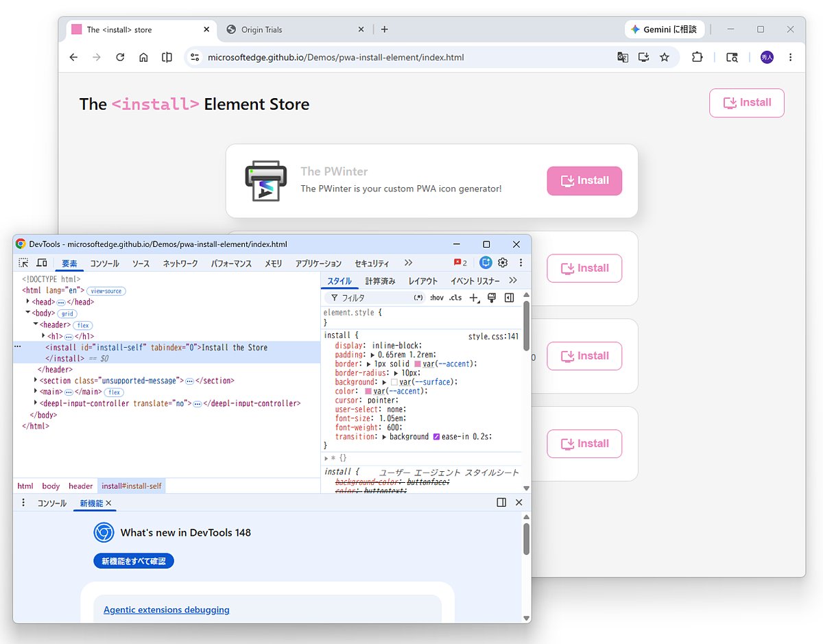This screenshot has width=823, height=644.
Task: Close the DevTools drawer panel
Action: (x=518, y=503)
